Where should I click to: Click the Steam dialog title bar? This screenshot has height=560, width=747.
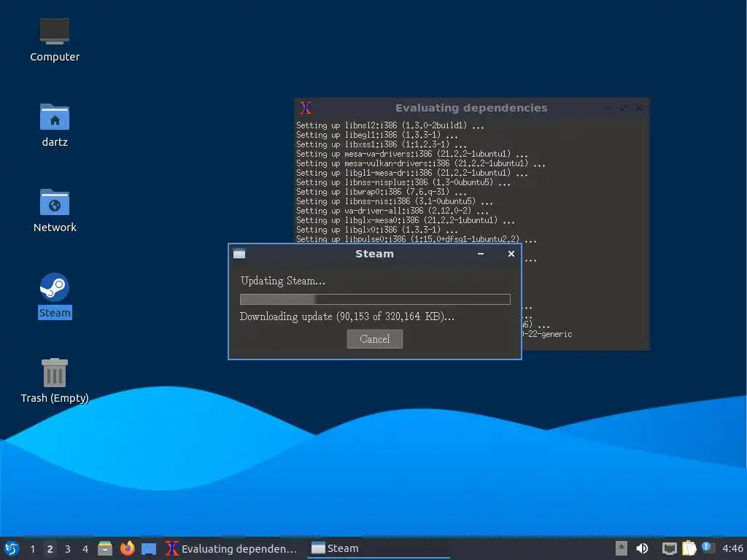pos(375,254)
